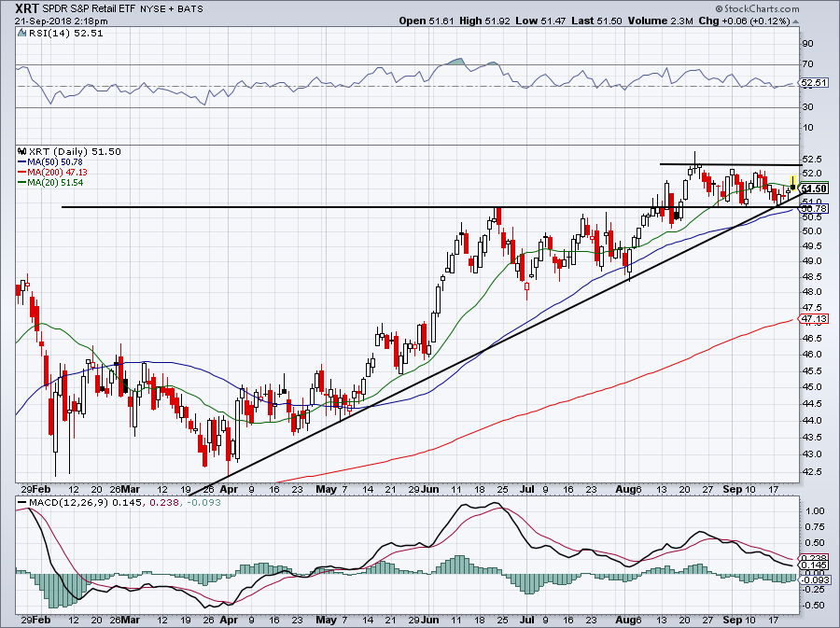Click the 50.78 blue tag on price axis

click(x=814, y=208)
